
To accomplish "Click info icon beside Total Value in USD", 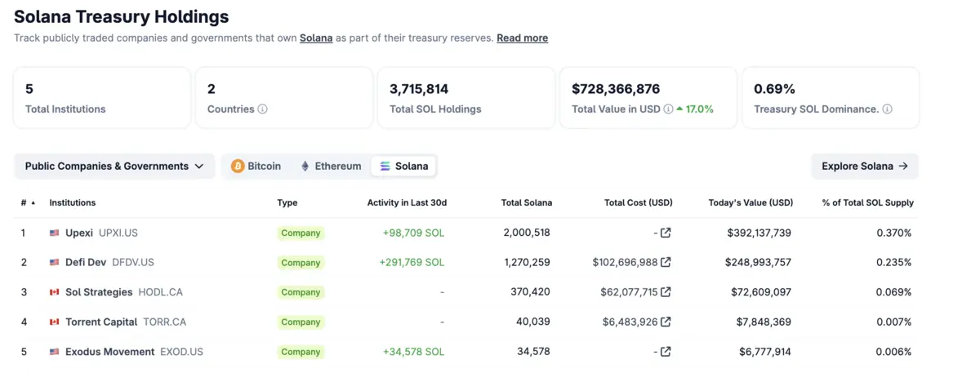I will coord(668,109).
